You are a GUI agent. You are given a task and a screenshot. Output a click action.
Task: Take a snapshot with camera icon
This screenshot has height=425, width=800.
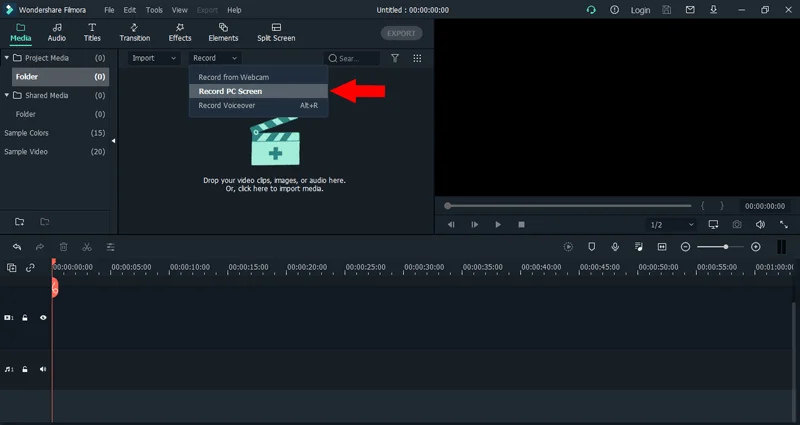pyautogui.click(x=737, y=224)
